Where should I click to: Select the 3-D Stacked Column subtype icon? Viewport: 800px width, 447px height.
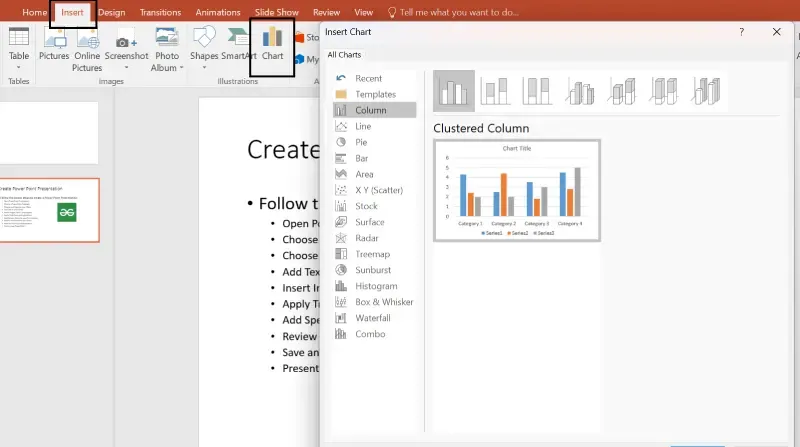621,91
